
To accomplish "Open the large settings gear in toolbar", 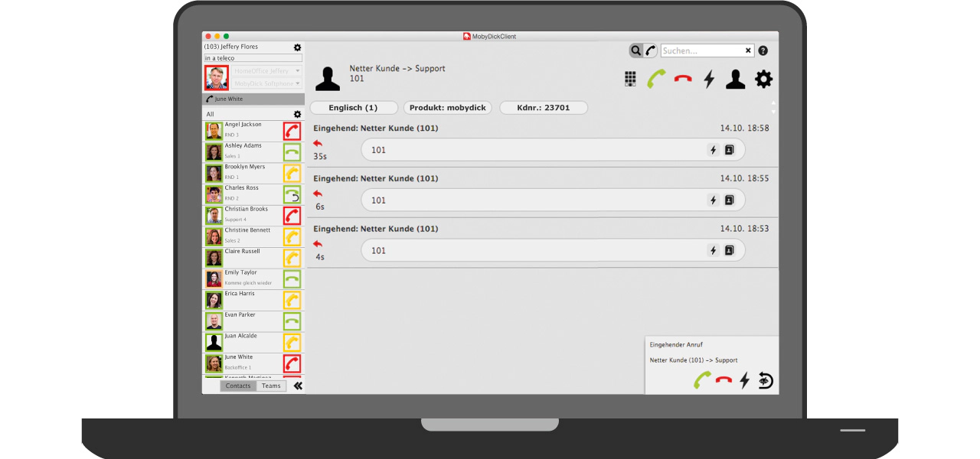I will pyautogui.click(x=763, y=79).
